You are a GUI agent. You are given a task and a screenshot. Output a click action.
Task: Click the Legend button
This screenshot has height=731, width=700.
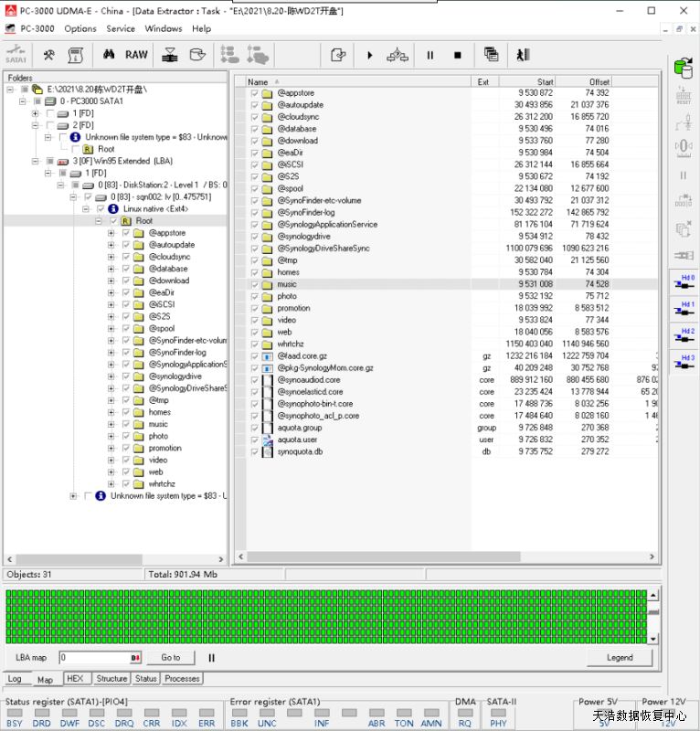click(x=619, y=657)
